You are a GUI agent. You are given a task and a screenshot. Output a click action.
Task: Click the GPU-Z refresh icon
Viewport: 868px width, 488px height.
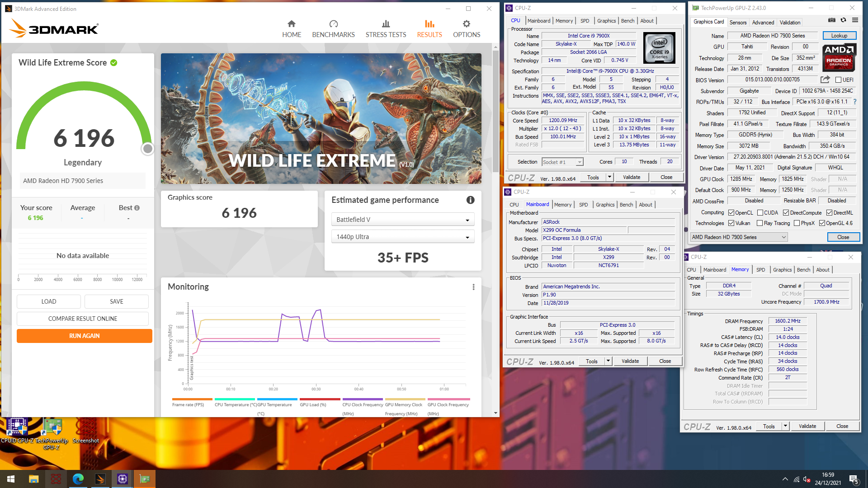coord(843,20)
